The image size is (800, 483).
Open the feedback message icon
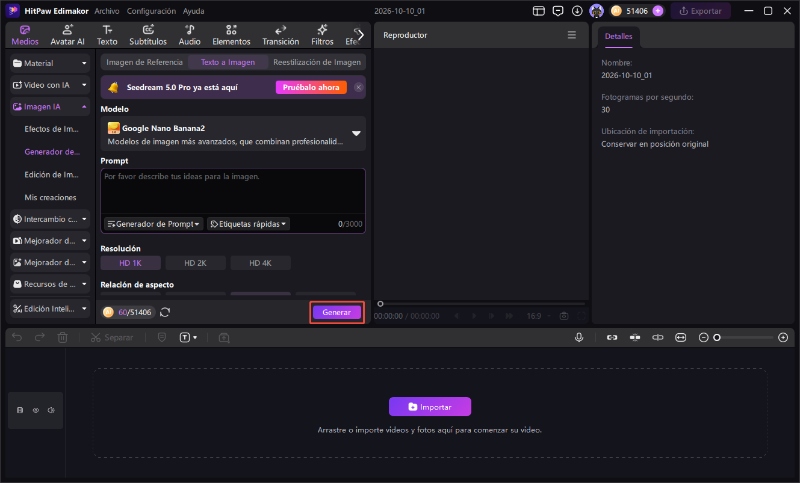pos(558,11)
